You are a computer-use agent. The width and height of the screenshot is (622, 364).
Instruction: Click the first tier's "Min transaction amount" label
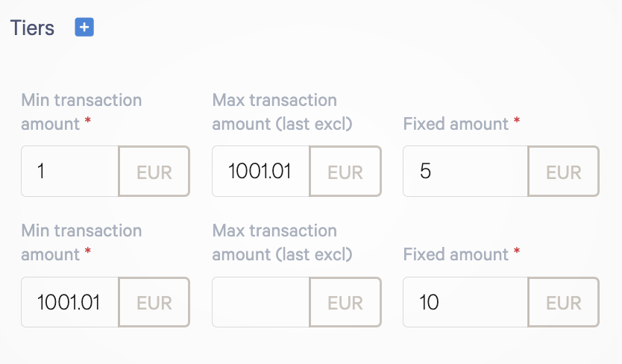[x=81, y=111]
